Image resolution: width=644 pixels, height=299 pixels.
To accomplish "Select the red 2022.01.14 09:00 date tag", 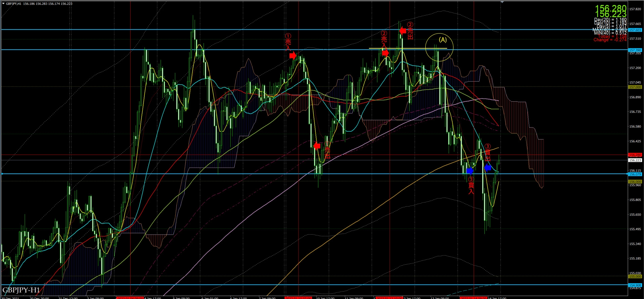I will tap(474, 298).
